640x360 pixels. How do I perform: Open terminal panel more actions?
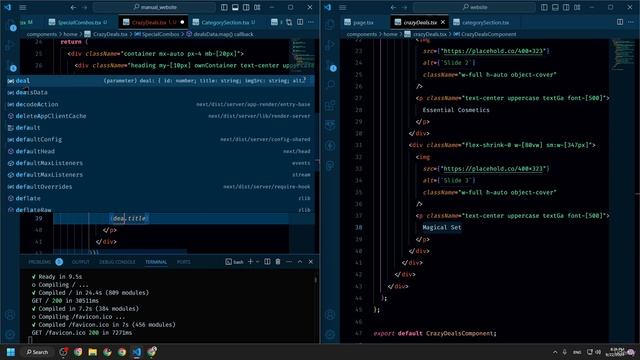[289, 262]
